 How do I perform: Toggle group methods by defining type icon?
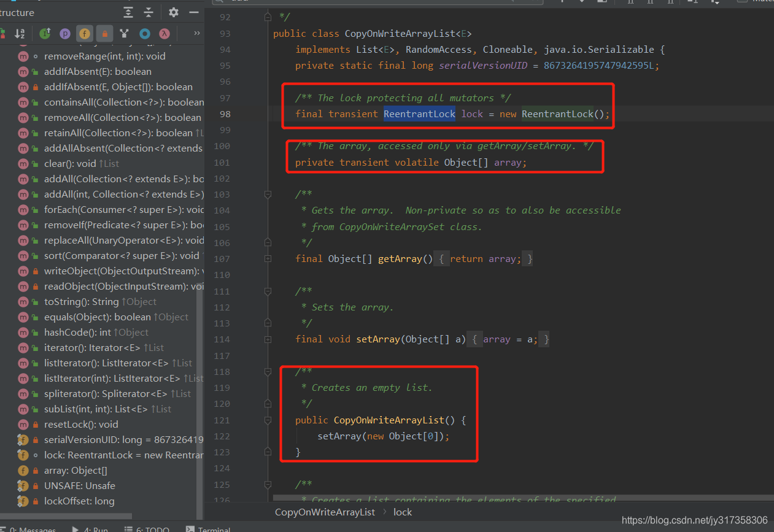(45, 33)
